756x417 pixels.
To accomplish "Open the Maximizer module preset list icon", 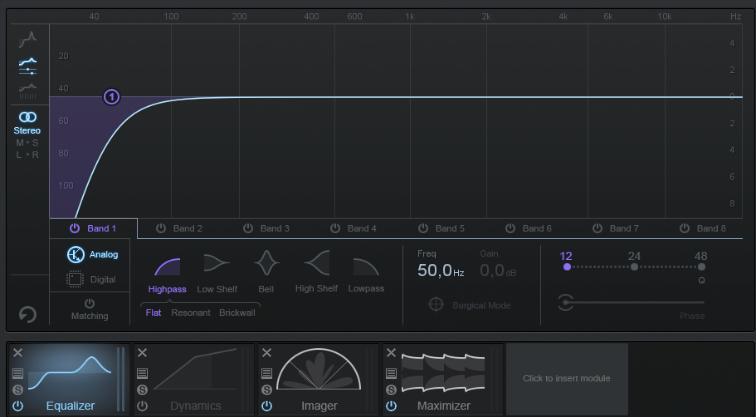I will point(391,373).
